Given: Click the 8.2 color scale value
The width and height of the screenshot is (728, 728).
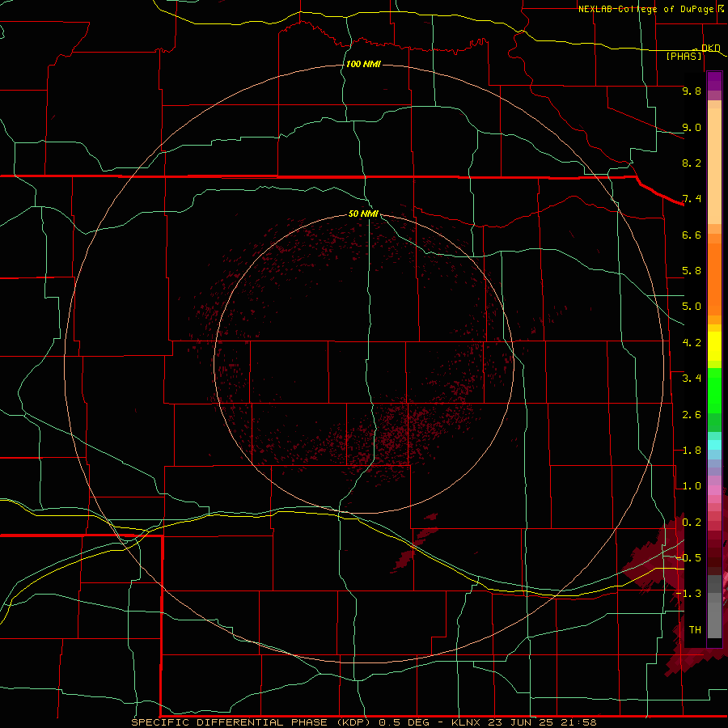Looking at the screenshot, I should point(692,163).
